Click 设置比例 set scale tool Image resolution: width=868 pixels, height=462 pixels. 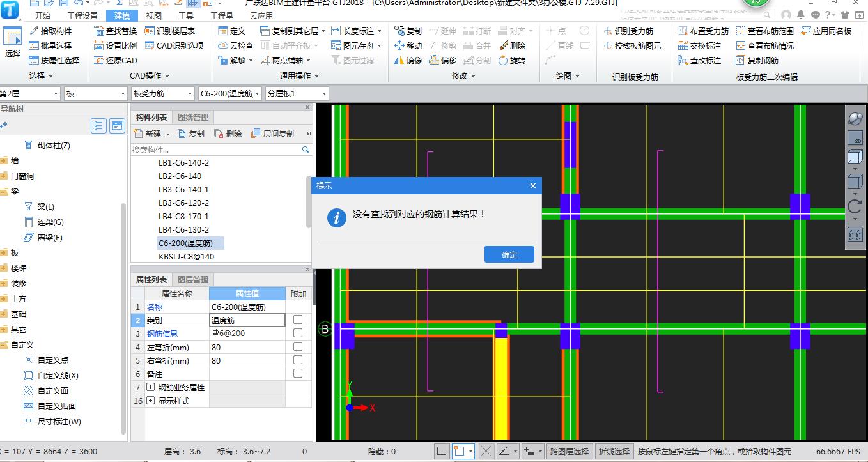point(115,45)
